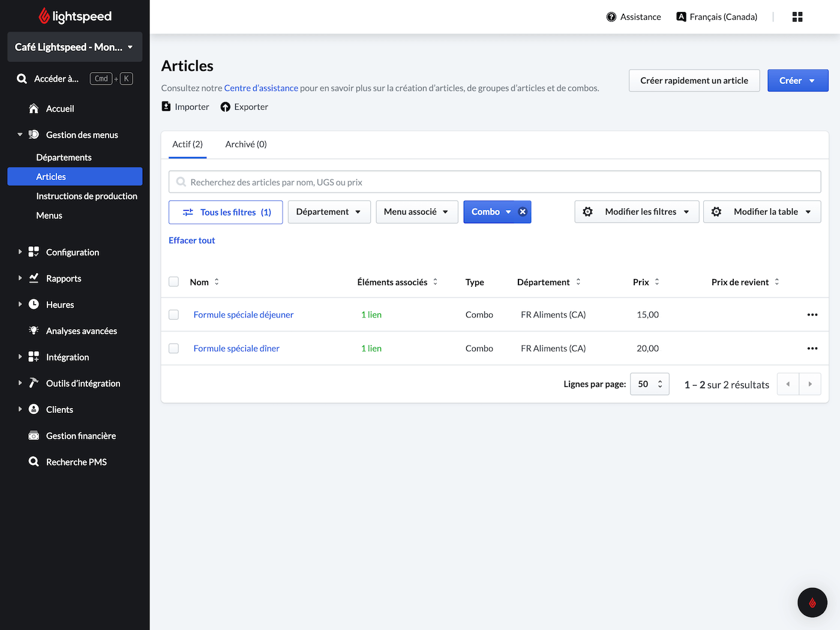Remove the Combo filter with the X icon
Screen dimensions: 840x630
click(523, 212)
